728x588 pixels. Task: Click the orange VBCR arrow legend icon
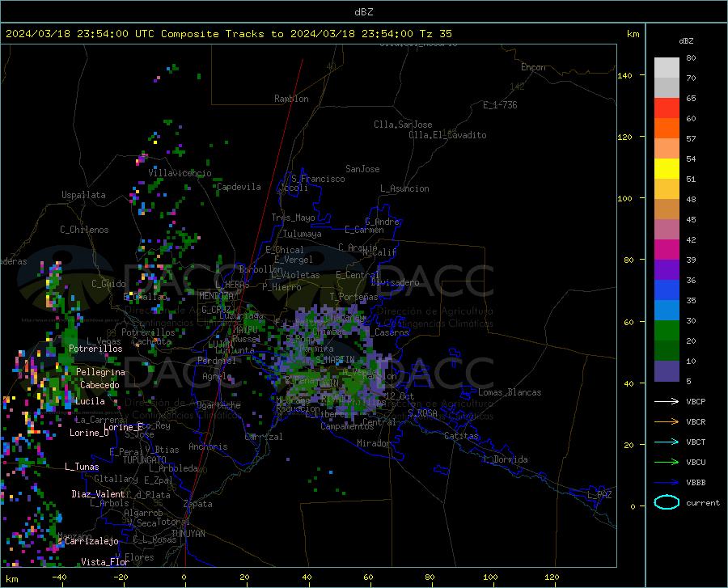click(x=667, y=422)
